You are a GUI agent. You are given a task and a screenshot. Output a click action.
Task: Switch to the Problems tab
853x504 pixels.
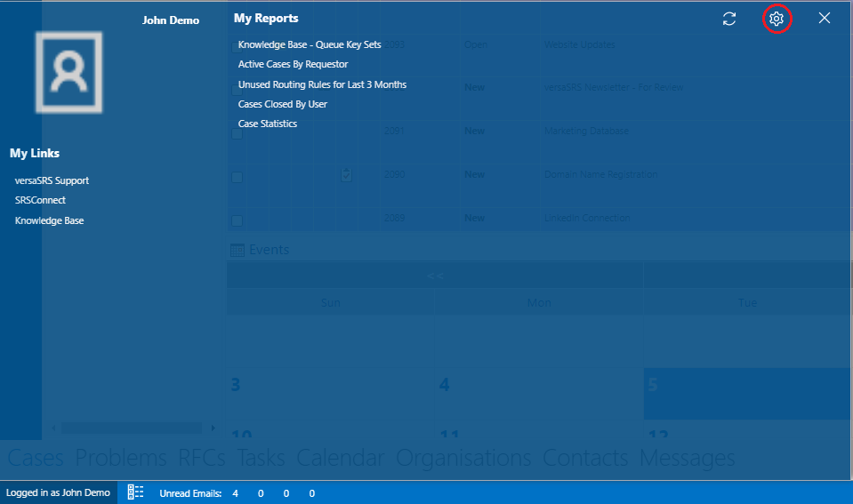point(121,458)
